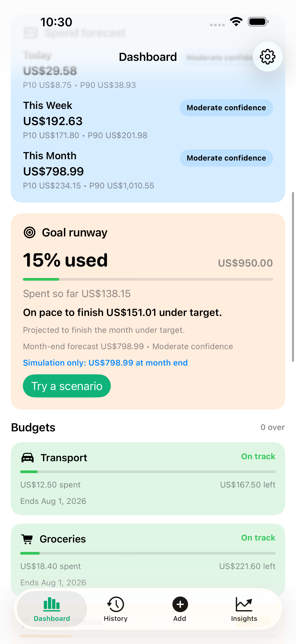Click the Try a scenario button
The image size is (296, 644).
(x=67, y=386)
